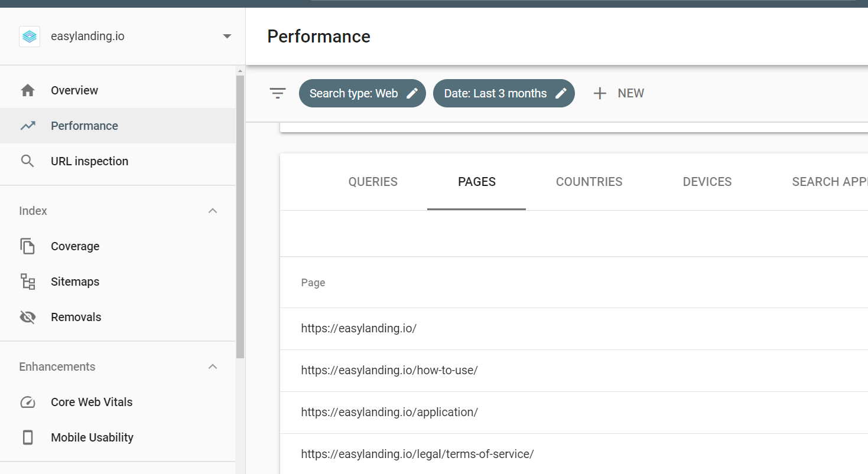Click the URL inspection magnifier icon
Screen dimensions: 868x474
[x=28, y=161]
